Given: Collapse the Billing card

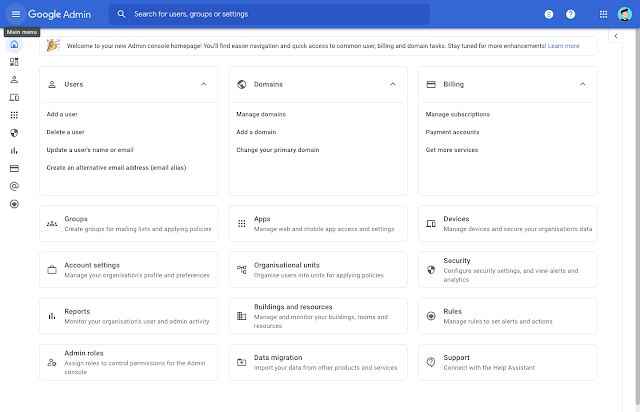Looking at the screenshot, I should [x=582, y=85].
